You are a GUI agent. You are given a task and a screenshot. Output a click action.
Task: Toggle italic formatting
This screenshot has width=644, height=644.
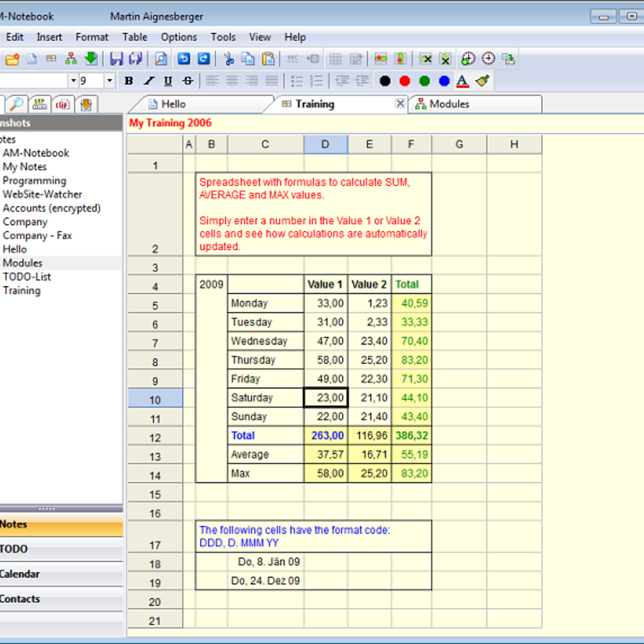tap(149, 81)
